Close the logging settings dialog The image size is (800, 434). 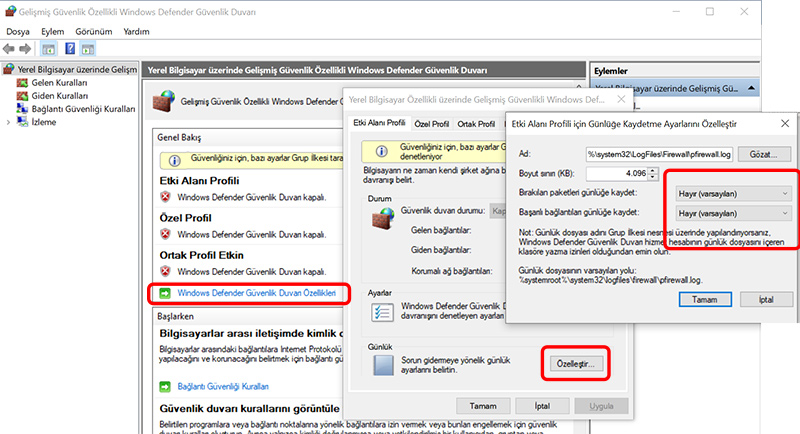tap(785, 123)
